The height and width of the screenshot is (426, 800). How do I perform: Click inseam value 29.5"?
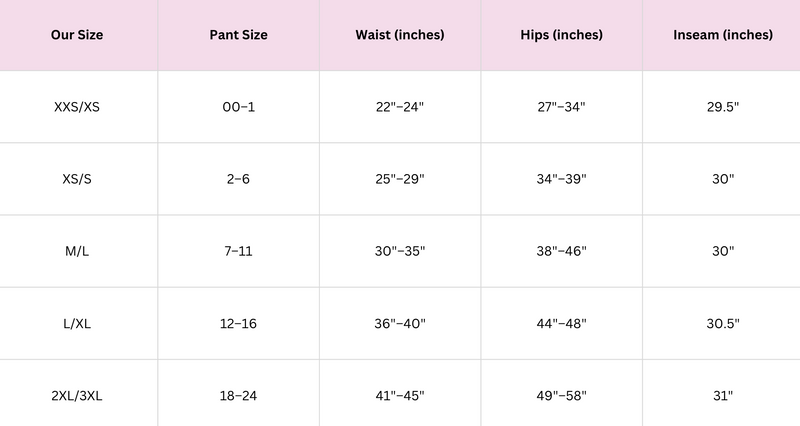tap(723, 107)
